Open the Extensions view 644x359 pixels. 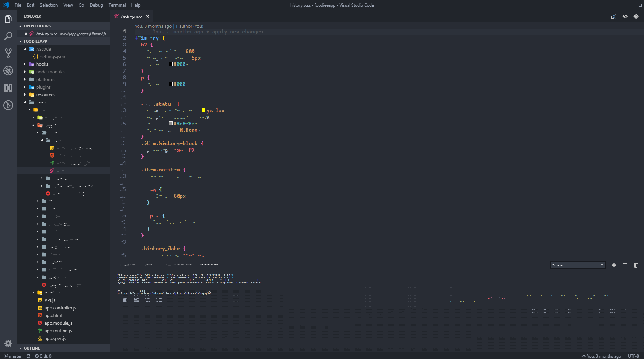(x=8, y=88)
